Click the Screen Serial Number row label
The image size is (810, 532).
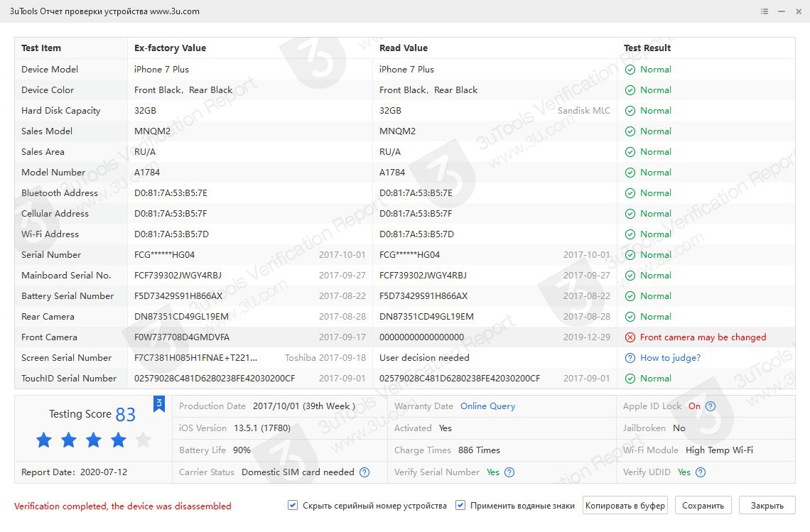(66, 358)
